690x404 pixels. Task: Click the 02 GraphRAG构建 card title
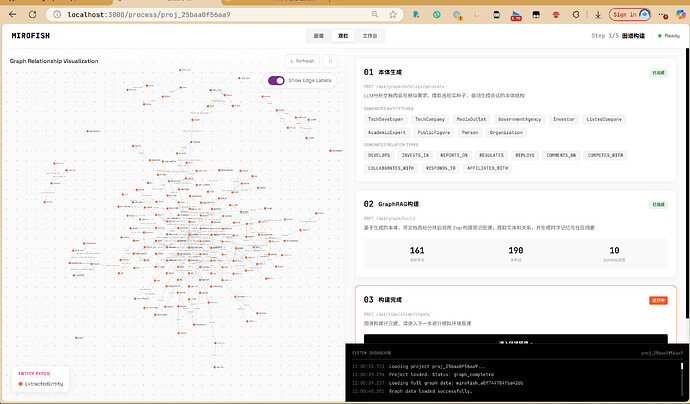pyautogui.click(x=391, y=204)
